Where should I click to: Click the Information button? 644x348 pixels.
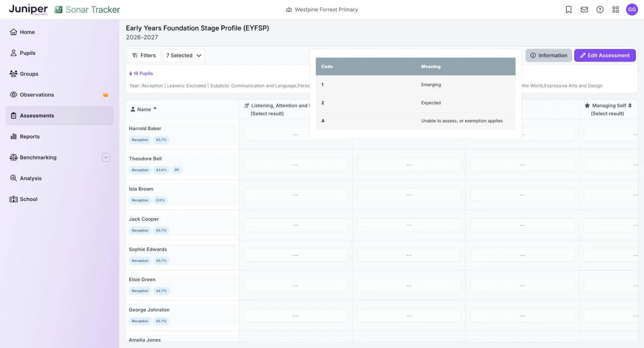(549, 55)
